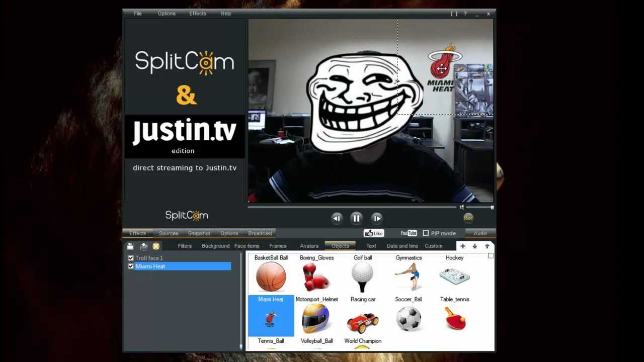
Task: Add an item with the plus icon
Action: tap(463, 246)
